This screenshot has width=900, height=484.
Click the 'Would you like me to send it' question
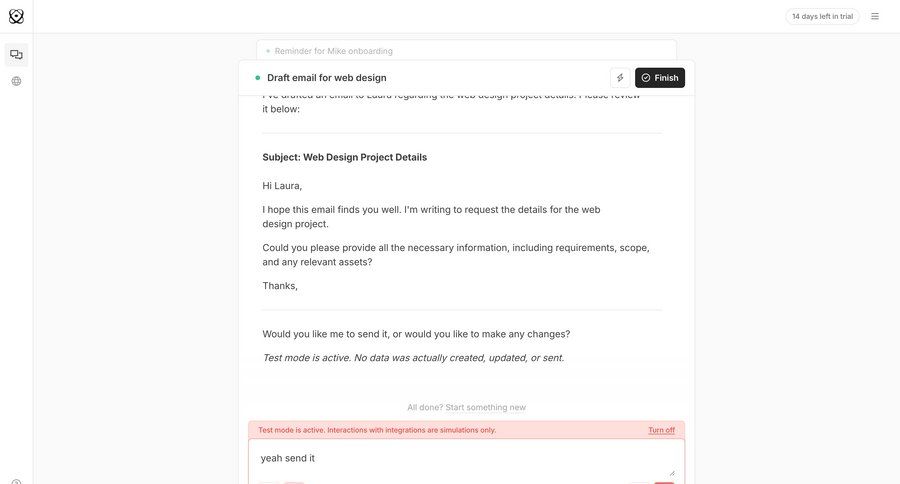[416, 334]
